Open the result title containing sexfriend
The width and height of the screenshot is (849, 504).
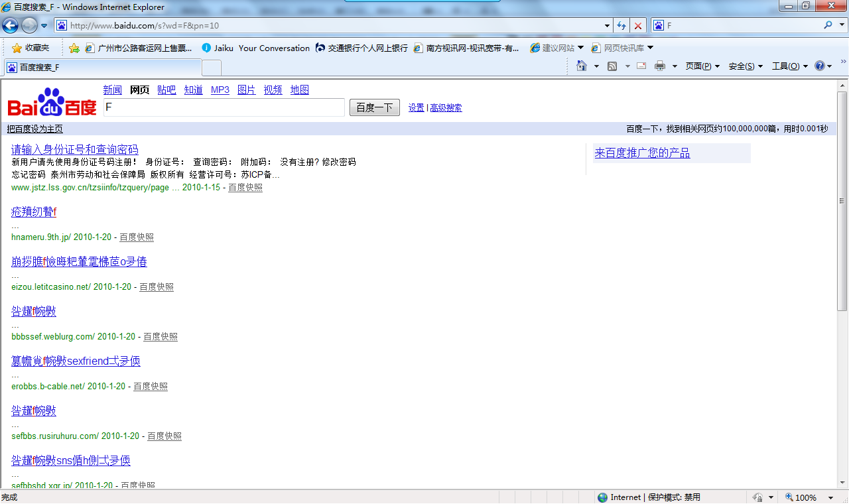(x=76, y=361)
